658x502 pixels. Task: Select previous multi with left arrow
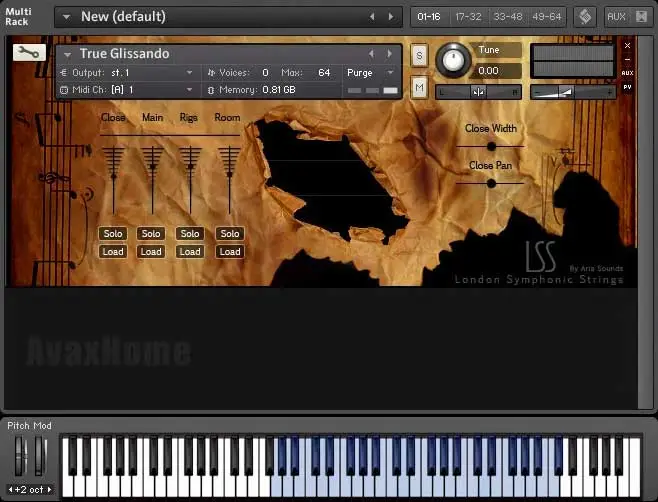(x=372, y=17)
